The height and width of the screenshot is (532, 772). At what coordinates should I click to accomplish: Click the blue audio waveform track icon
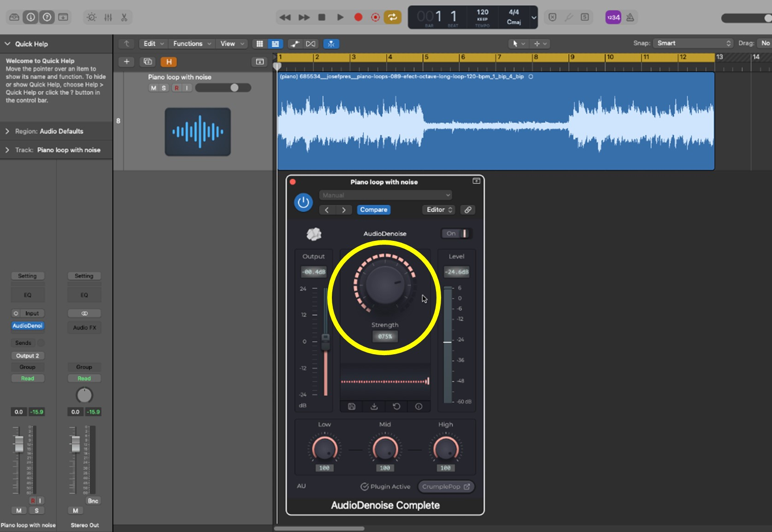(x=198, y=132)
